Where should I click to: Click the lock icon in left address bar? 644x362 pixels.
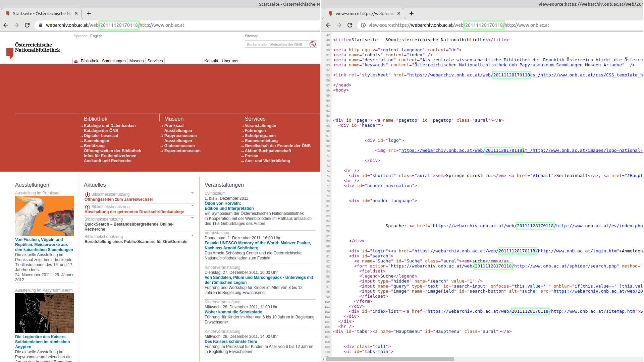click(x=41, y=25)
